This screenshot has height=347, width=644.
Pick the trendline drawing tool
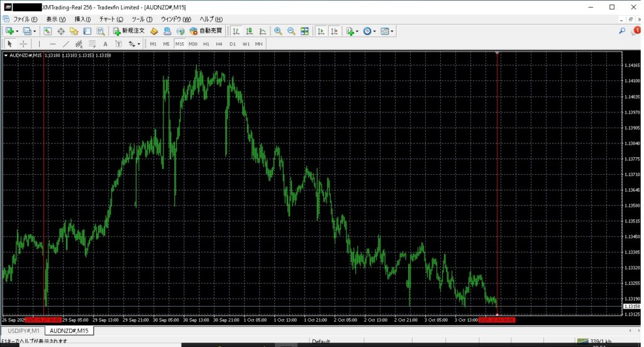[x=66, y=44]
